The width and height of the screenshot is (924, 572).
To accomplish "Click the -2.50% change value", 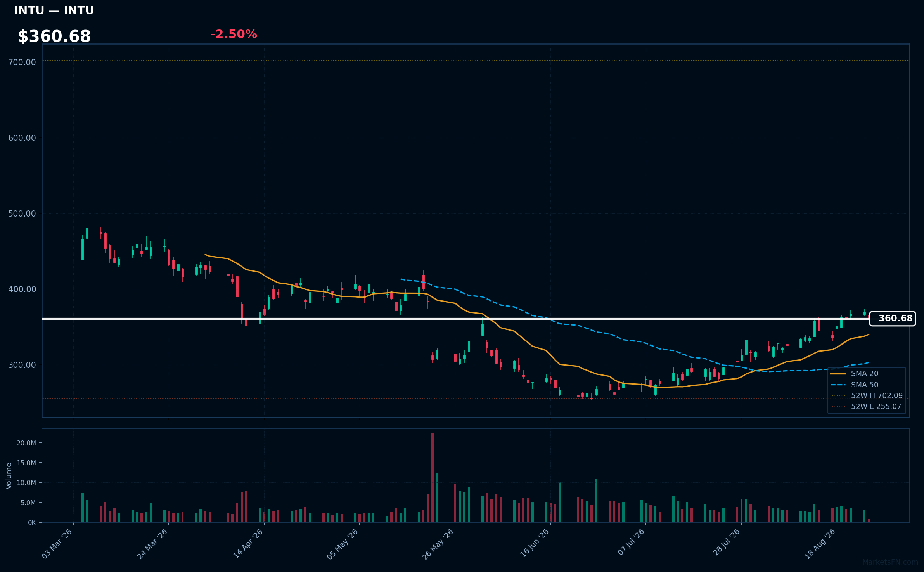I will click(234, 34).
